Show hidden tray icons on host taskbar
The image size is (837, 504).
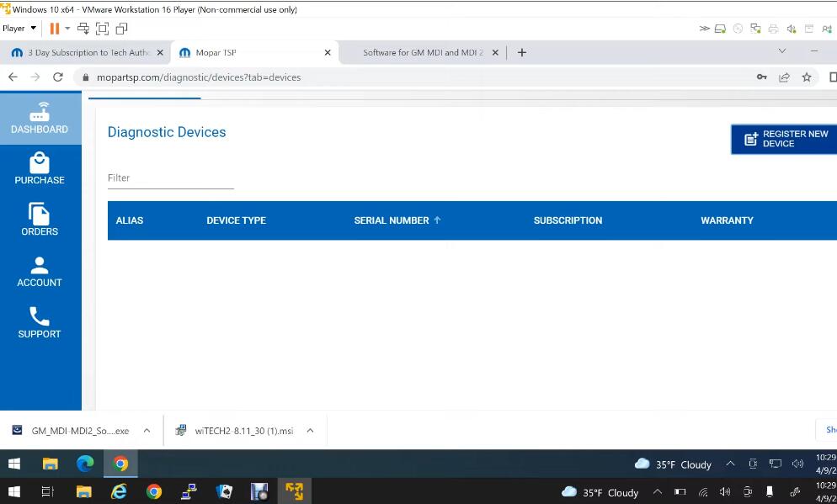point(658,491)
